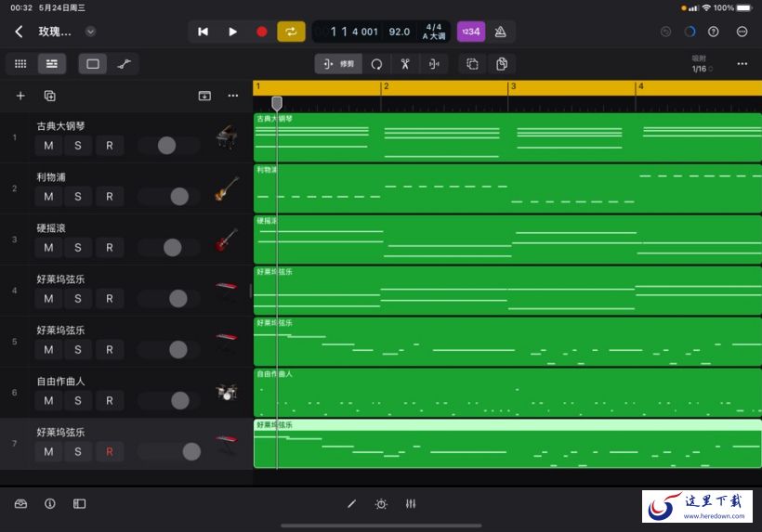This screenshot has height=532, width=762.
Task: Record-enable the 古典大钢琴 track
Action: (x=110, y=146)
